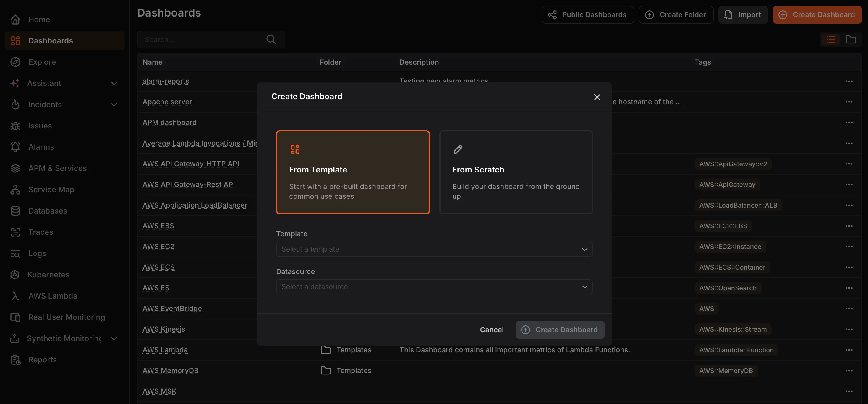868x404 pixels.
Task: Click the AWS::Lambda::Function tag
Action: [736, 350]
